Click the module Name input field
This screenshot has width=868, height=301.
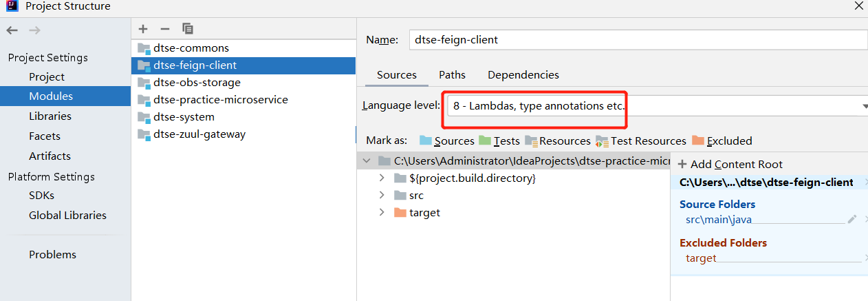(636, 40)
